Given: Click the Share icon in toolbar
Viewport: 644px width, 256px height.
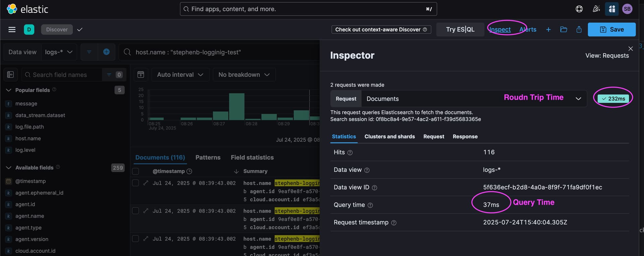Looking at the screenshot, I should pyautogui.click(x=579, y=30).
